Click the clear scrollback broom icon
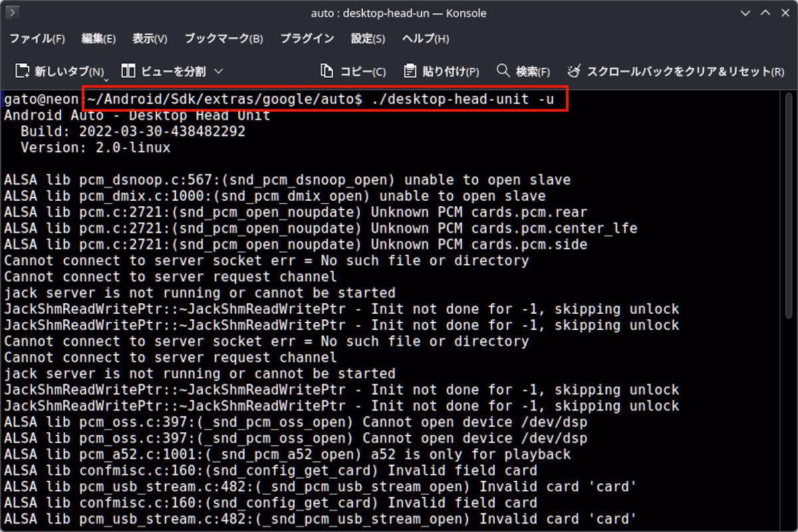The width and height of the screenshot is (798, 532). click(x=575, y=71)
